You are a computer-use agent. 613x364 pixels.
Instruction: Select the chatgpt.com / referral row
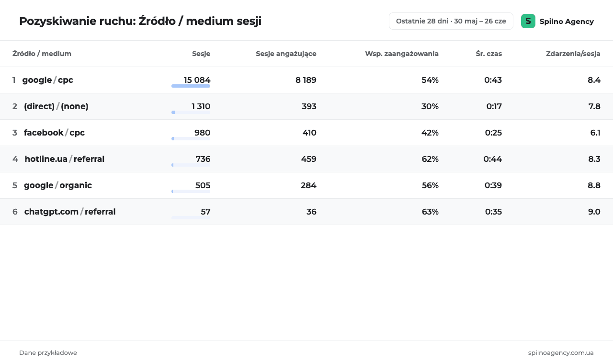click(306, 212)
